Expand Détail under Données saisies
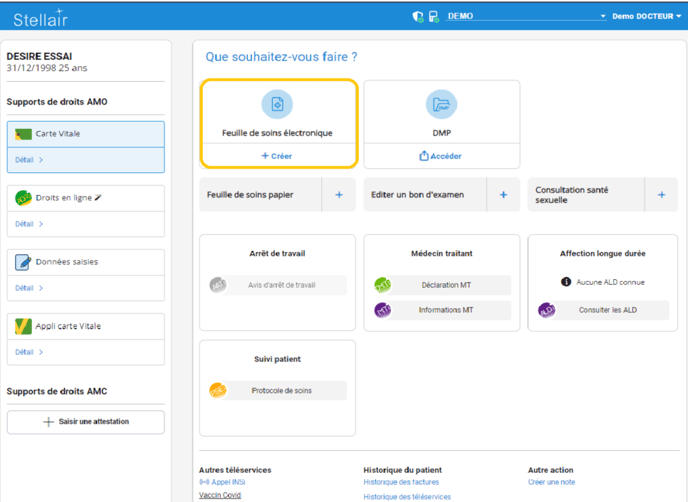Viewport: 688px width, 502px height. (29, 288)
